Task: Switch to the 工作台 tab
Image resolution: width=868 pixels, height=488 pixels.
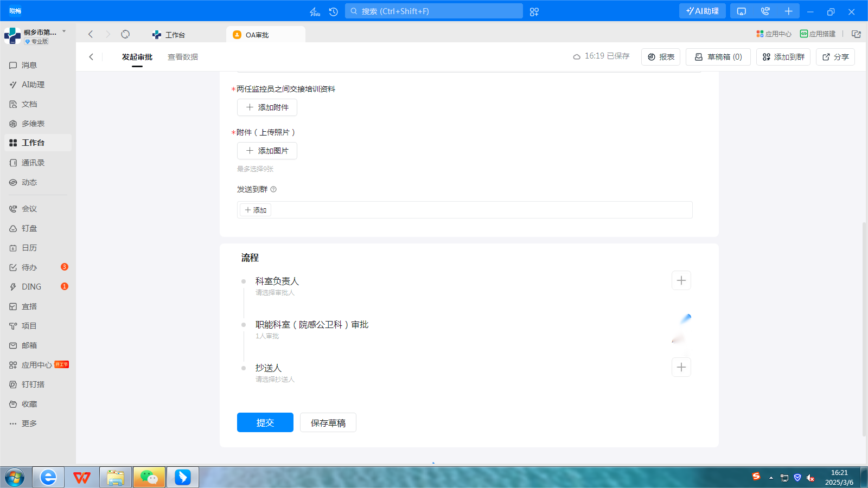Action: point(174,34)
